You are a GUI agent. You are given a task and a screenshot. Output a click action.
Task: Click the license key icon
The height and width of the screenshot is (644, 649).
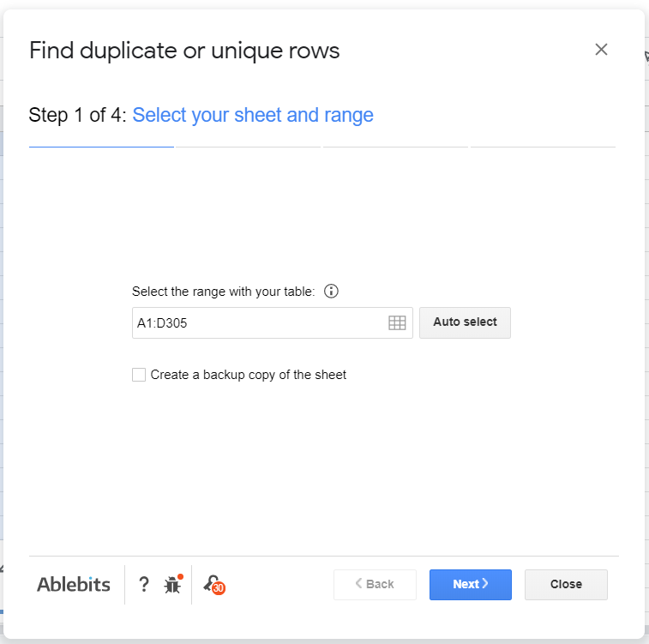pyautogui.click(x=210, y=583)
